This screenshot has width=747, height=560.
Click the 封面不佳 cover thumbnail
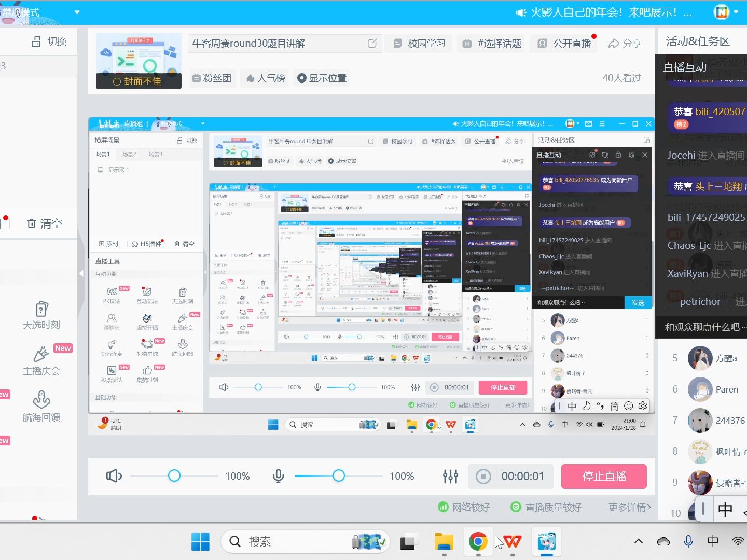tap(139, 61)
